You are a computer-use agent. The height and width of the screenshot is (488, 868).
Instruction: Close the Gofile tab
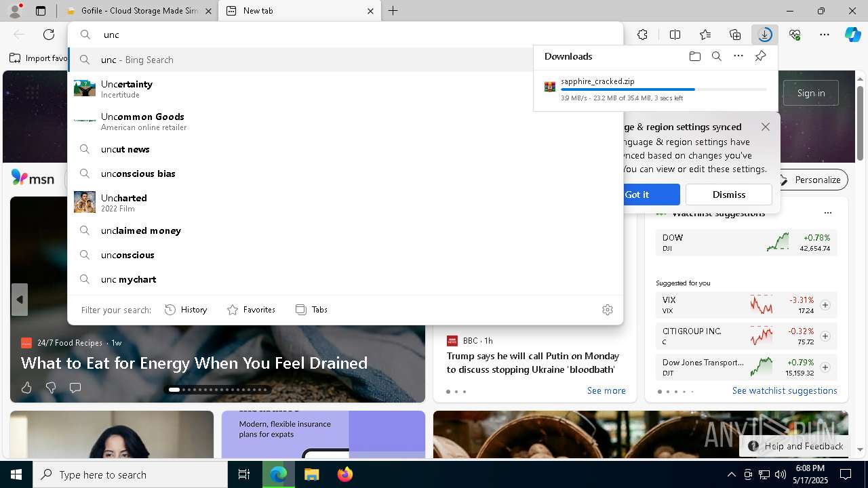tap(208, 11)
